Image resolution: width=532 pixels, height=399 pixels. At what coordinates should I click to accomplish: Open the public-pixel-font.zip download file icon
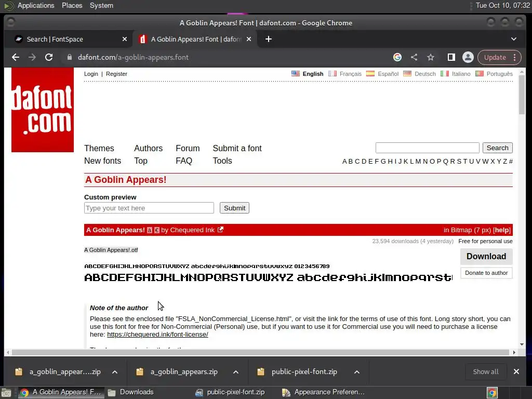coord(261,372)
